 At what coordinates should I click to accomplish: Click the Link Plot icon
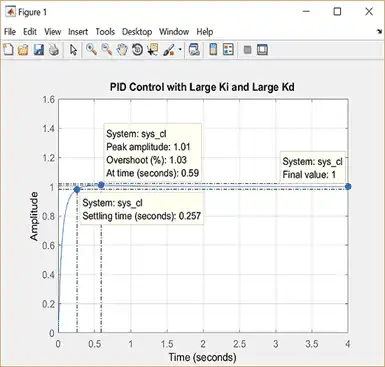(194, 50)
